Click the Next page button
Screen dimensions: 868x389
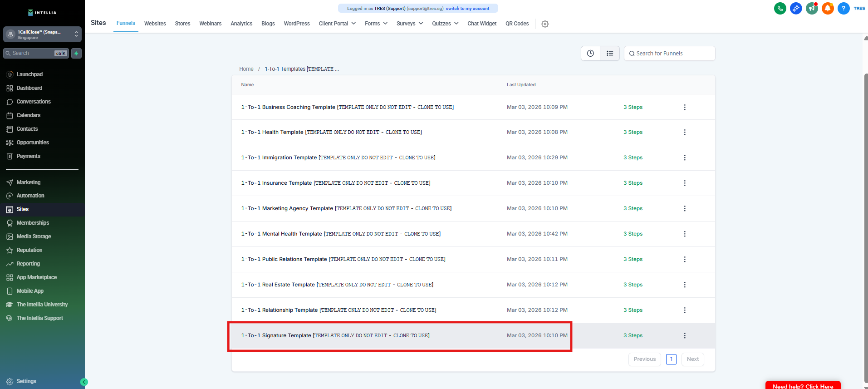[x=693, y=359]
